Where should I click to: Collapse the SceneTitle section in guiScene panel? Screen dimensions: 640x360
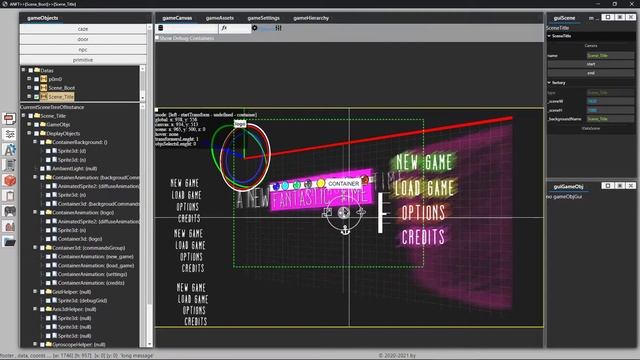549,36
